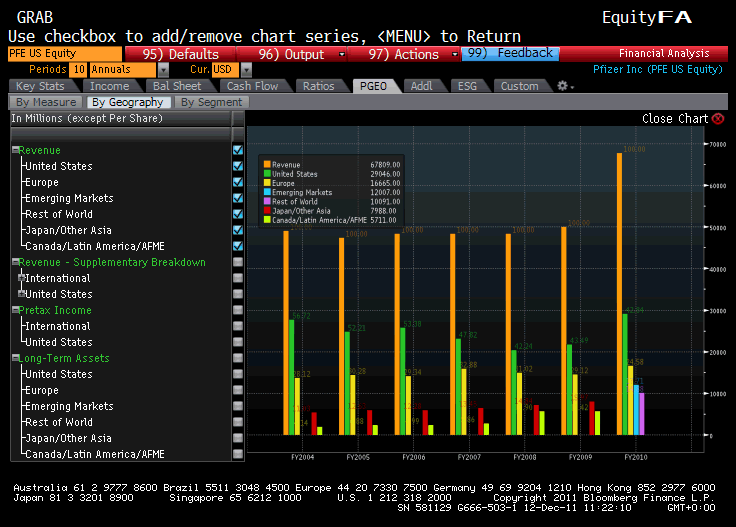Expand International under Revenue Supplementary Breakdown
This screenshot has height=527, width=736.
(21, 278)
